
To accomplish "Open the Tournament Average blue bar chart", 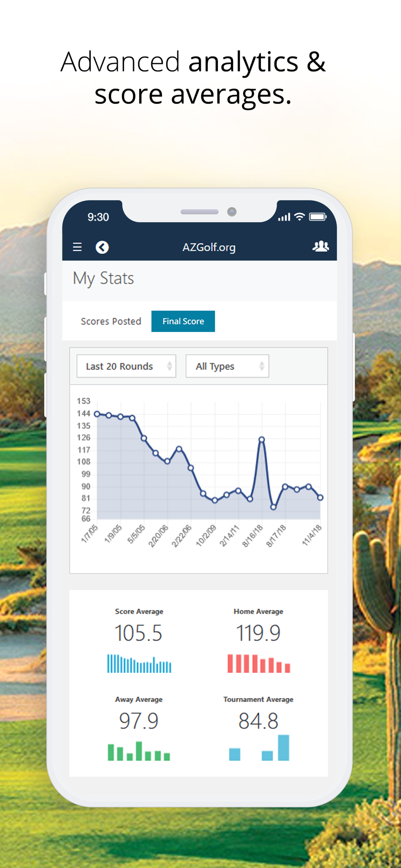I will click(x=259, y=748).
